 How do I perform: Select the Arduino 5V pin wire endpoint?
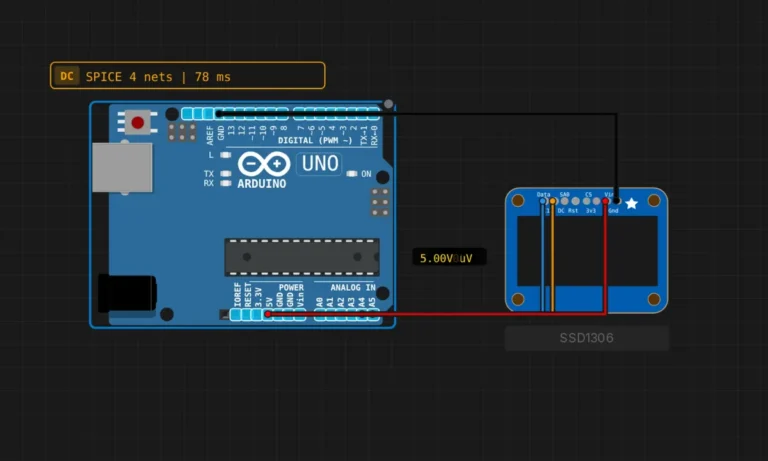pos(268,314)
